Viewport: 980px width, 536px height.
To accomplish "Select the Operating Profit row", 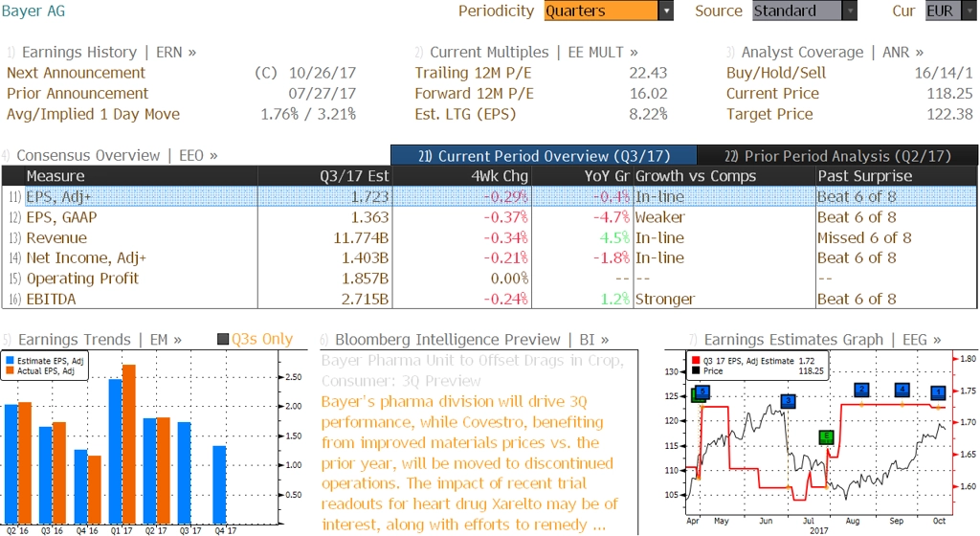I will (x=489, y=278).
